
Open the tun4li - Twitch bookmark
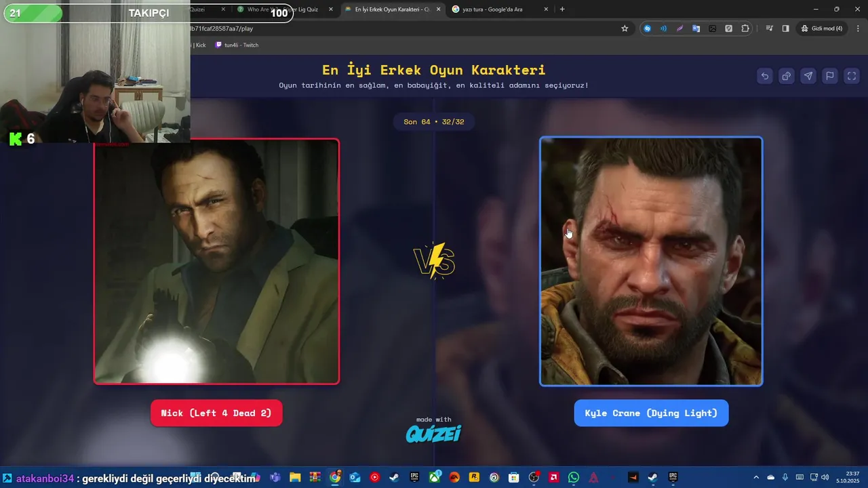[237, 45]
